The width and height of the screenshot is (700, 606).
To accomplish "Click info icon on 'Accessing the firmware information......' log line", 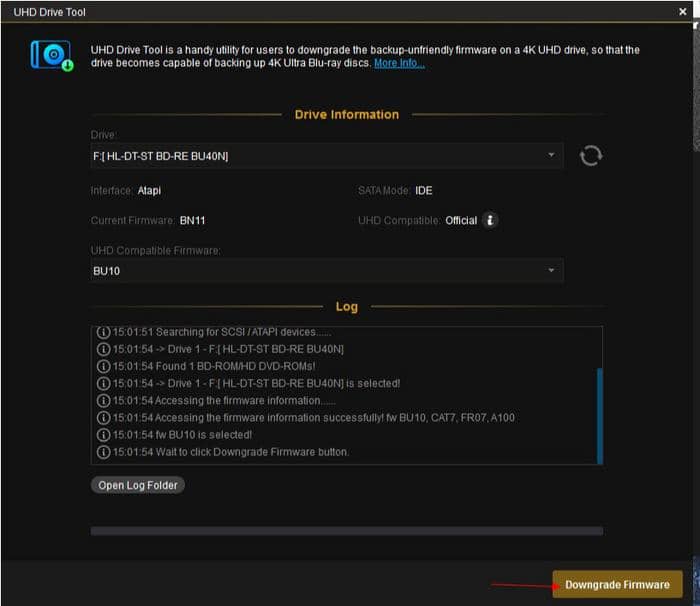I will [103, 401].
